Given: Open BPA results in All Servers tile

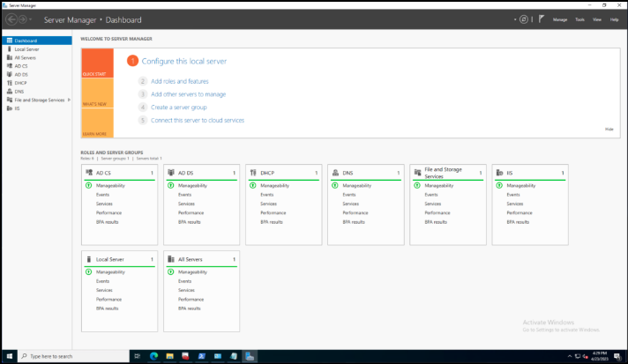Looking at the screenshot, I should pyautogui.click(x=190, y=308).
